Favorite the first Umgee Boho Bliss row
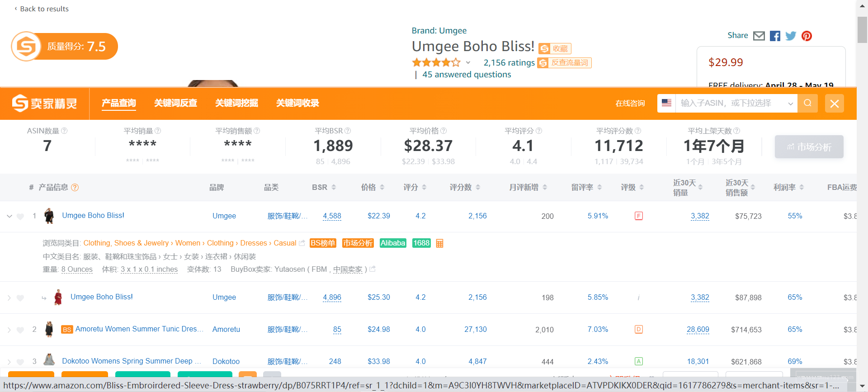The height and width of the screenshot is (392, 868). click(20, 216)
